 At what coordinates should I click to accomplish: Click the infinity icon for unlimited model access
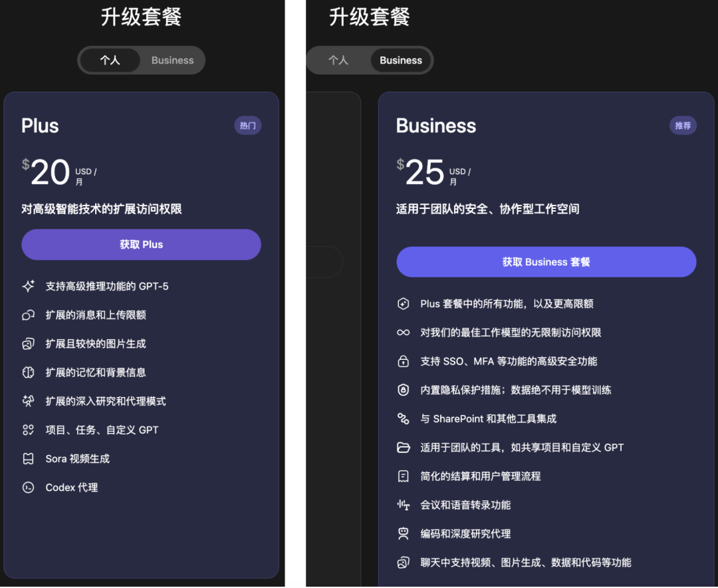pos(404,333)
